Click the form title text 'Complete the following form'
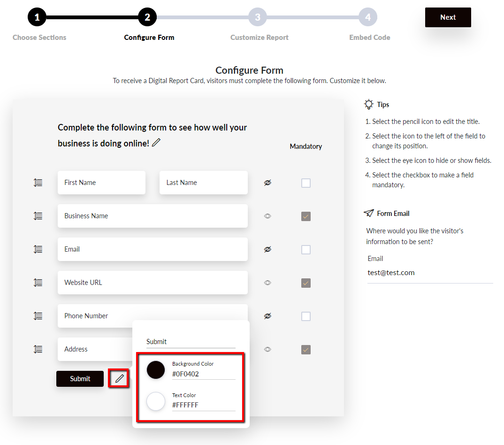 [x=153, y=135]
